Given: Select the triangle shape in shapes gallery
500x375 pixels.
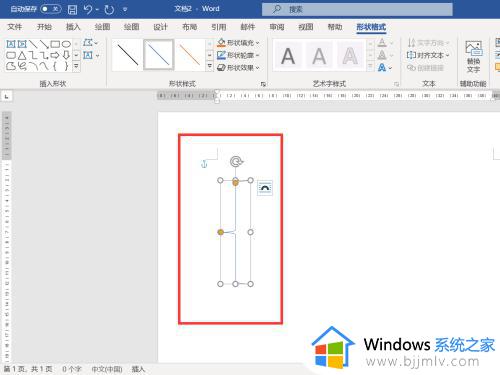Looking at the screenshot, I should click(x=22, y=55).
